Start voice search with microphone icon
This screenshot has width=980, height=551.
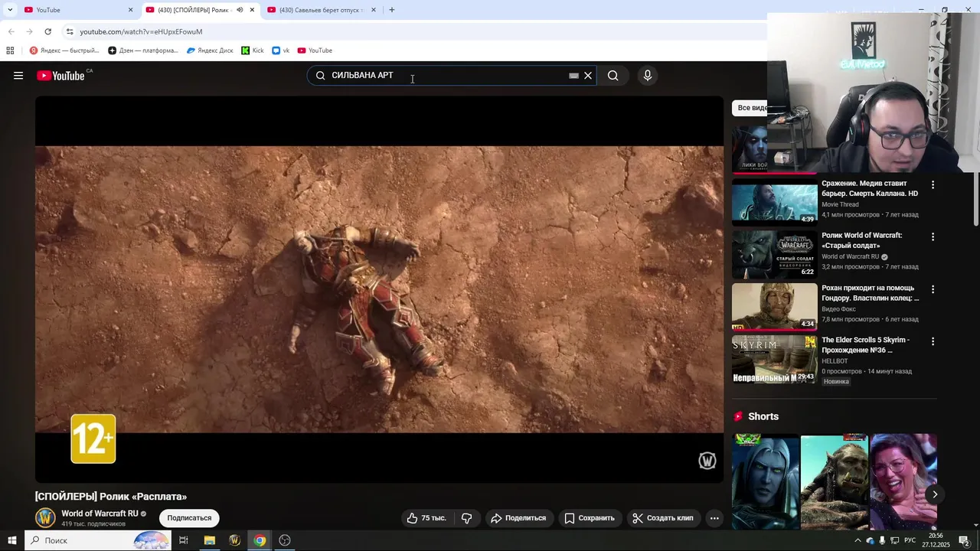coord(648,76)
